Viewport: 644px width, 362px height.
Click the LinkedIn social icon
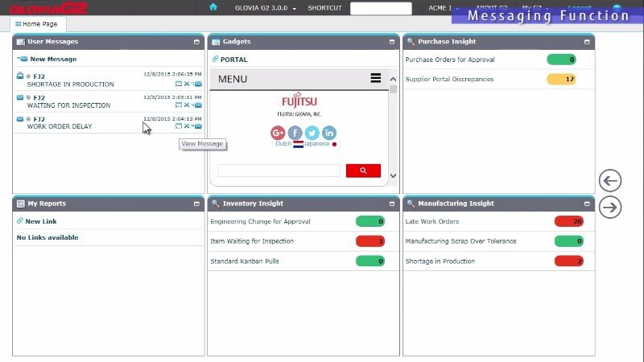point(329,133)
